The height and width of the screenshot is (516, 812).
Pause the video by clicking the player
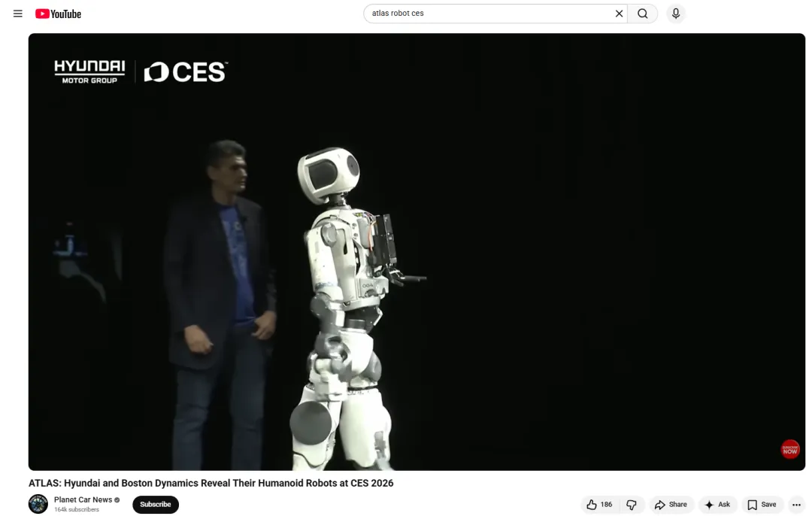point(417,251)
